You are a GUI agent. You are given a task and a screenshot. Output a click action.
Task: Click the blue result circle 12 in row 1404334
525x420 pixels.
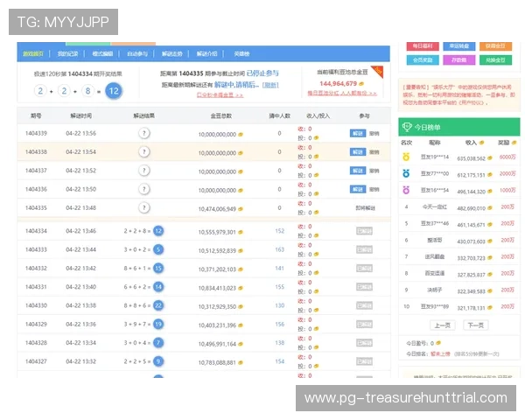(158, 231)
